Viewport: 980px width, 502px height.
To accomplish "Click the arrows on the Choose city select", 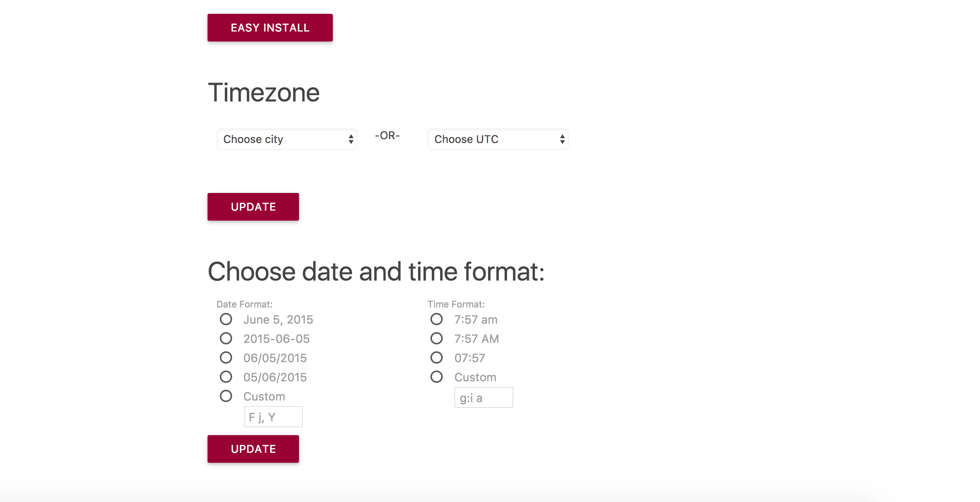I will (x=351, y=139).
